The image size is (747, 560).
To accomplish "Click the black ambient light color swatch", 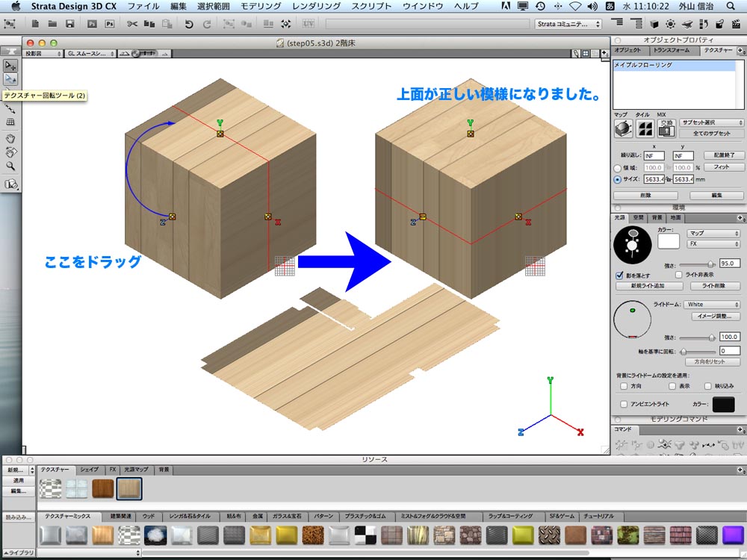I will 724,404.
